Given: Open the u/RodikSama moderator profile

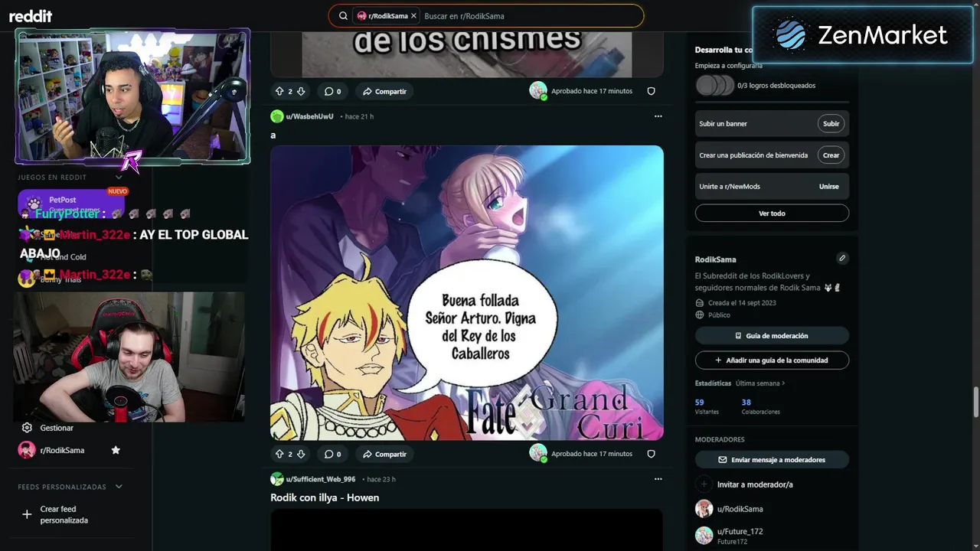Looking at the screenshot, I should pos(740,509).
